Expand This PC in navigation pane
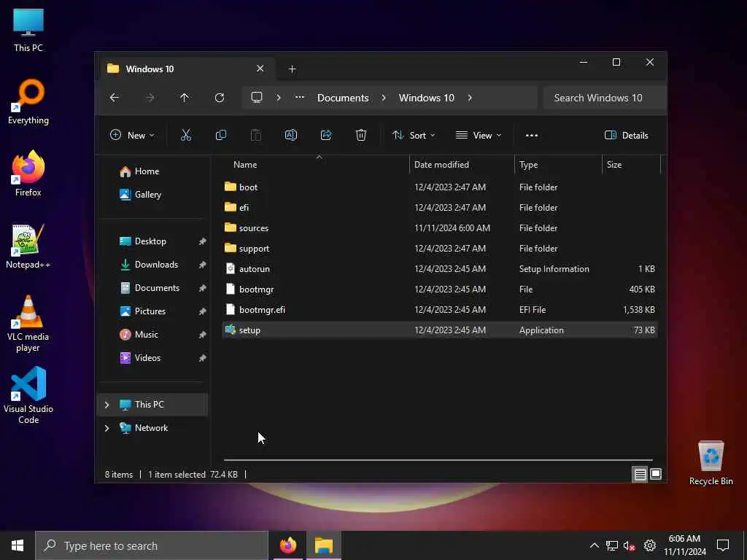This screenshot has width=747, height=560. tap(107, 405)
